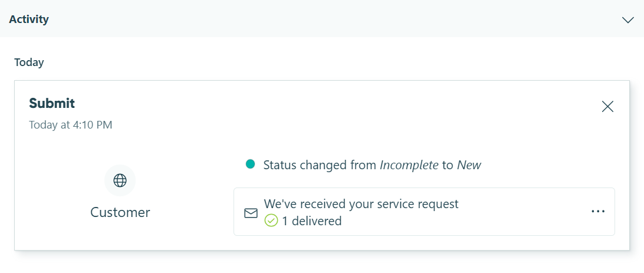Click the Today date heading

tap(29, 63)
